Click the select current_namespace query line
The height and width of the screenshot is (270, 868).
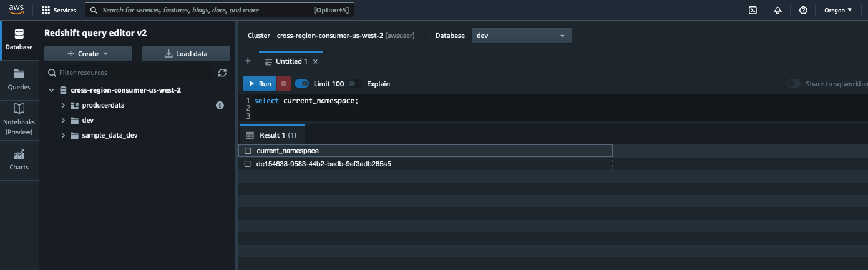point(306,101)
